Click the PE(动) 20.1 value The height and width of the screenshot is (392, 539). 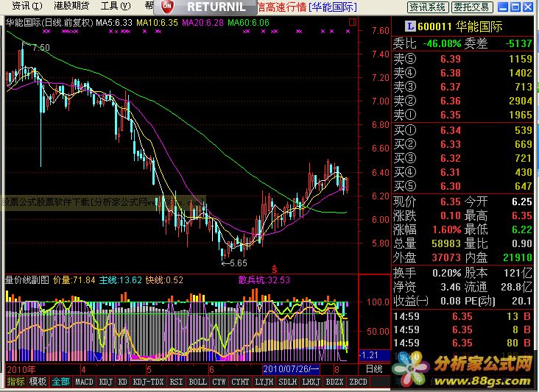521,301
